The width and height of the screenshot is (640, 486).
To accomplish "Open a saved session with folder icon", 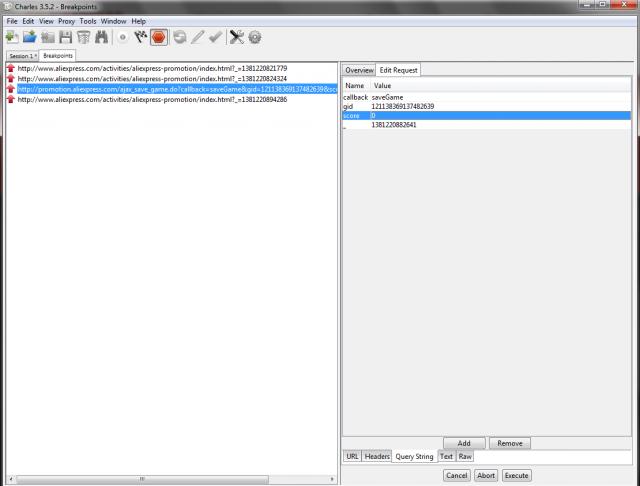I will [x=30, y=37].
